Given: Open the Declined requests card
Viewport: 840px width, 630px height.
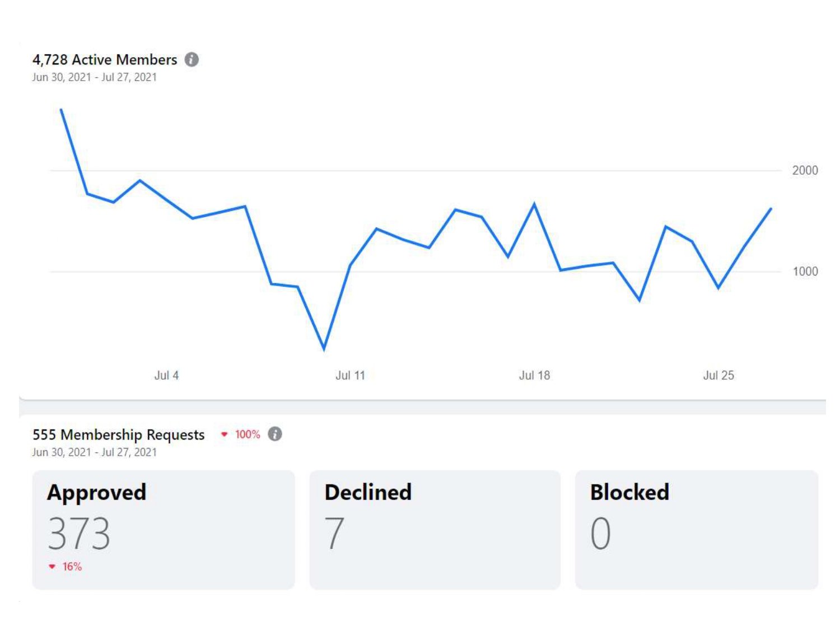Looking at the screenshot, I should 435,529.
